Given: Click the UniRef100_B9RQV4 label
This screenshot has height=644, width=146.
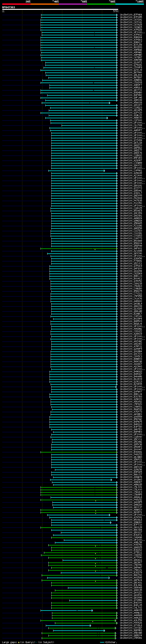Looking at the screenshot, I should click(131, 37).
